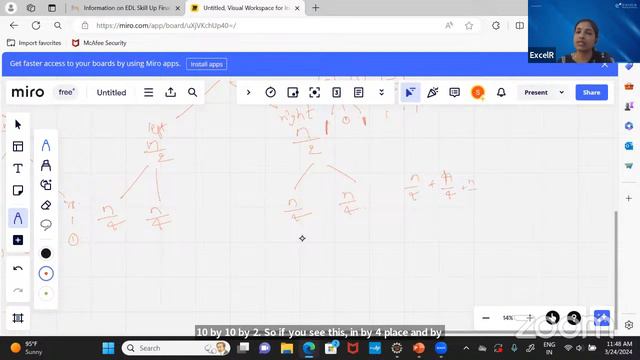Search the board with magnifier icon
The height and width of the screenshot is (360, 640).
pyautogui.click(x=193, y=93)
